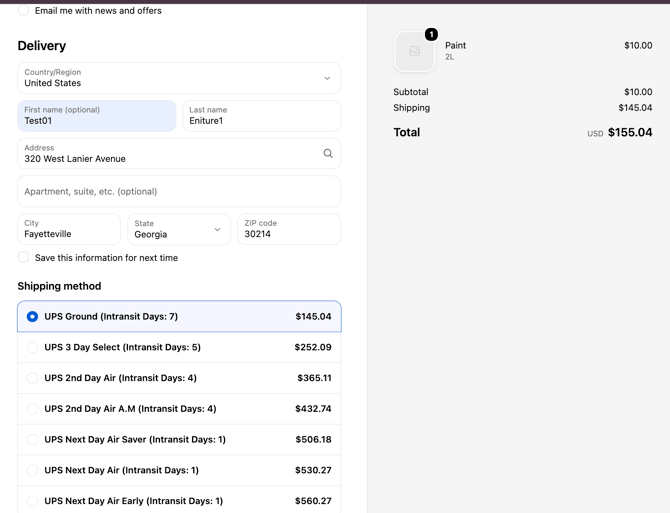
Task: Click the Shipping amount in order summary
Action: (635, 108)
